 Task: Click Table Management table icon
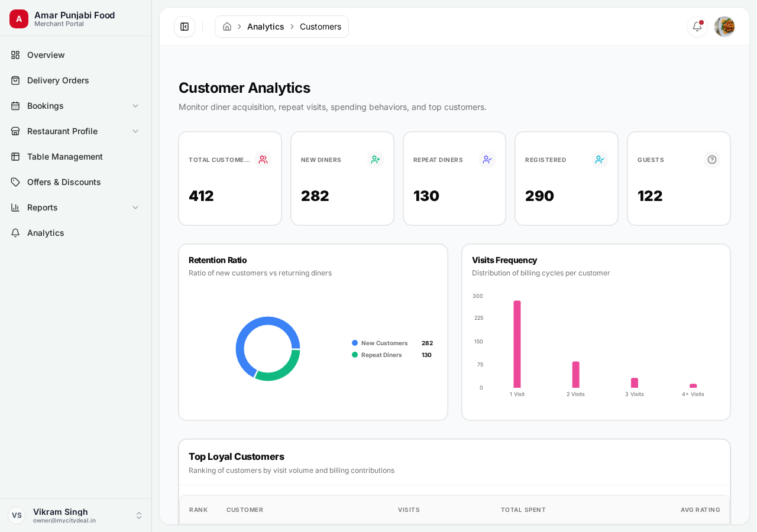[x=15, y=157]
